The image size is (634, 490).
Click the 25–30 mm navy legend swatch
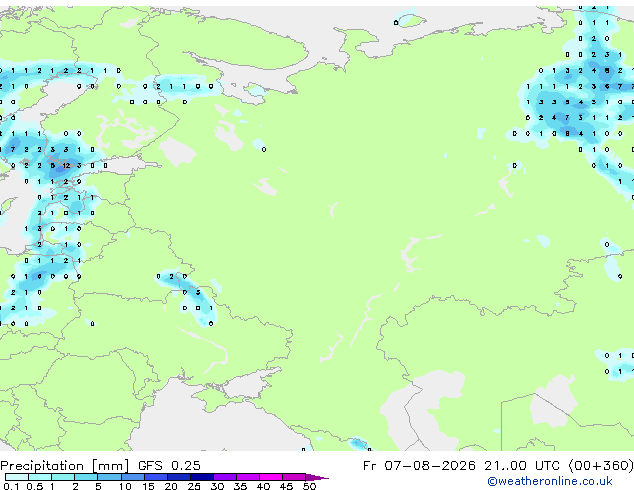click(x=201, y=477)
